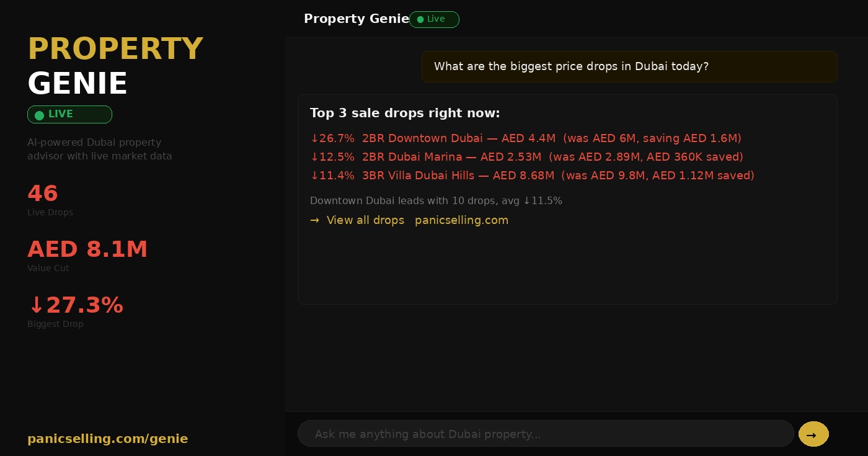Click the AI-powered Dubai property advisor tagline
868x456 pixels.
click(99, 150)
